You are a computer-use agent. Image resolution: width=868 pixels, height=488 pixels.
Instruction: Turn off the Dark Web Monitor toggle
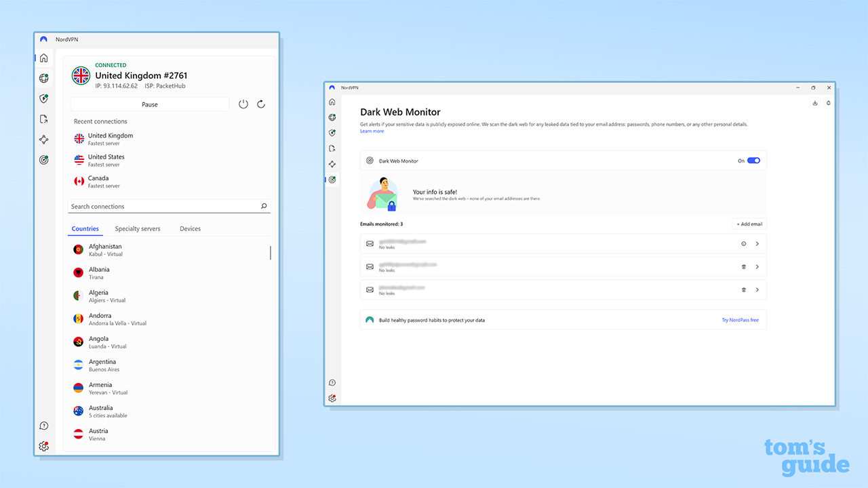tap(753, 161)
